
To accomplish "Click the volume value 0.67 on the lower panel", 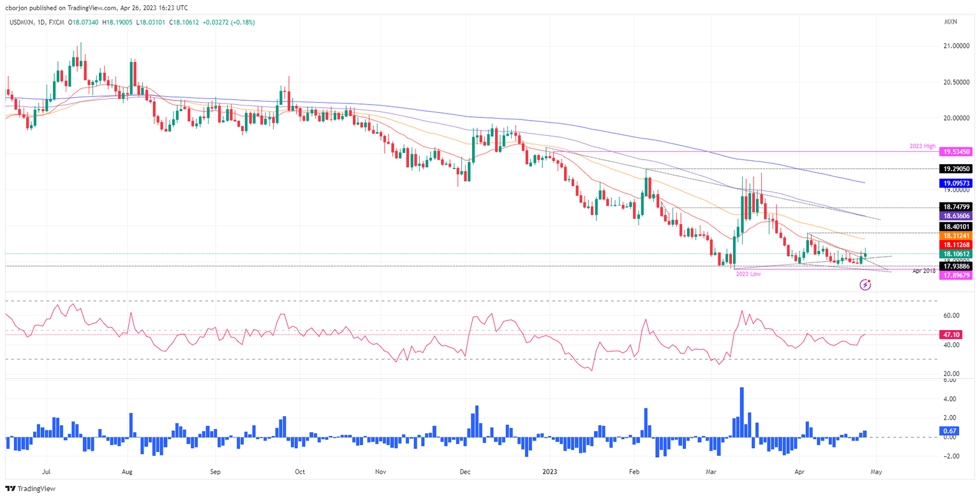I will coord(949,431).
